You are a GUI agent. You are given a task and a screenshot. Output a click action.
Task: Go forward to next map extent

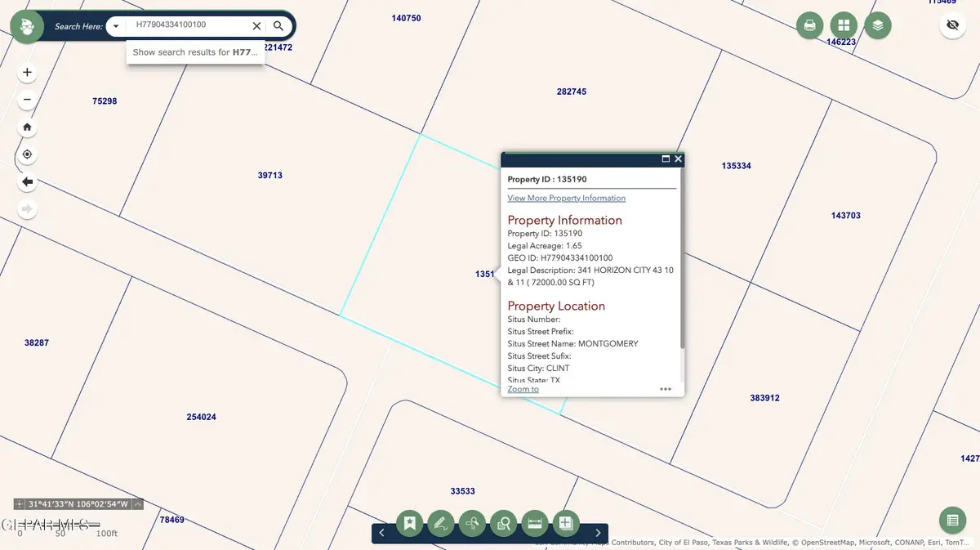pos(27,209)
